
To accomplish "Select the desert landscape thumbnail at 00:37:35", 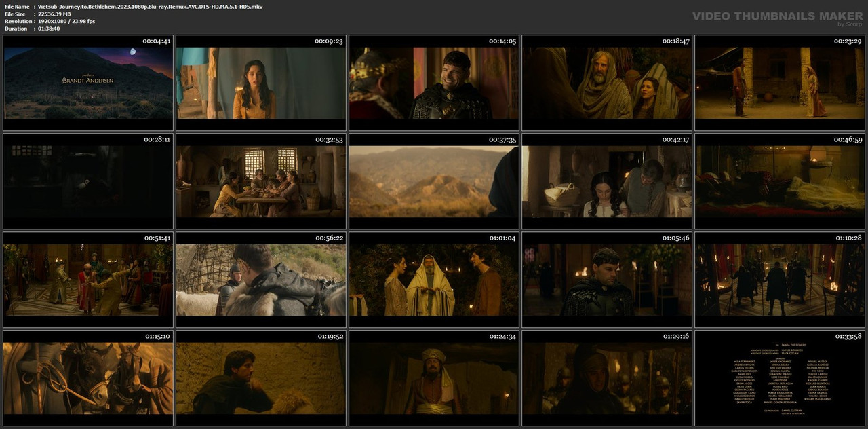I will 434,181.
